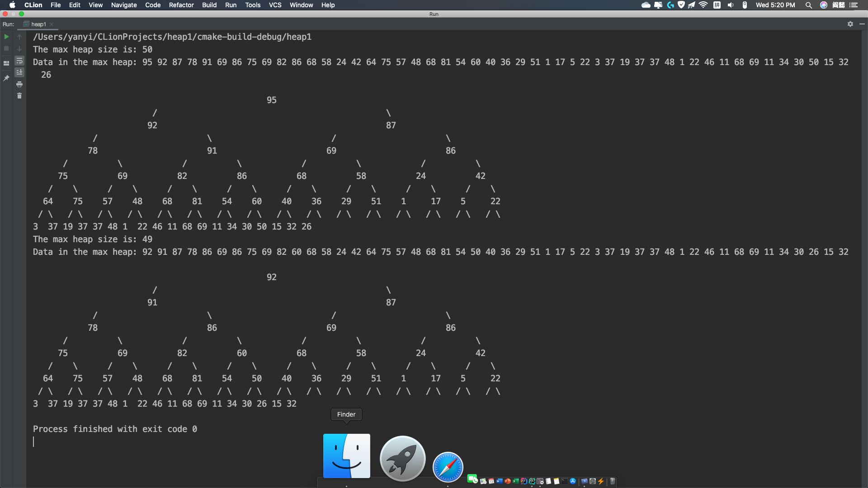Print the console output with printer icon

pyautogui.click(x=19, y=84)
